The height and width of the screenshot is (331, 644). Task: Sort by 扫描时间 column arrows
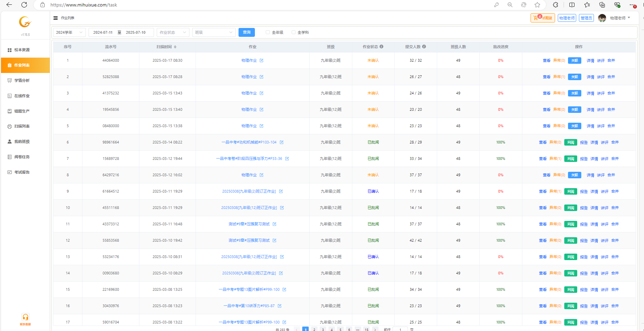pos(175,47)
